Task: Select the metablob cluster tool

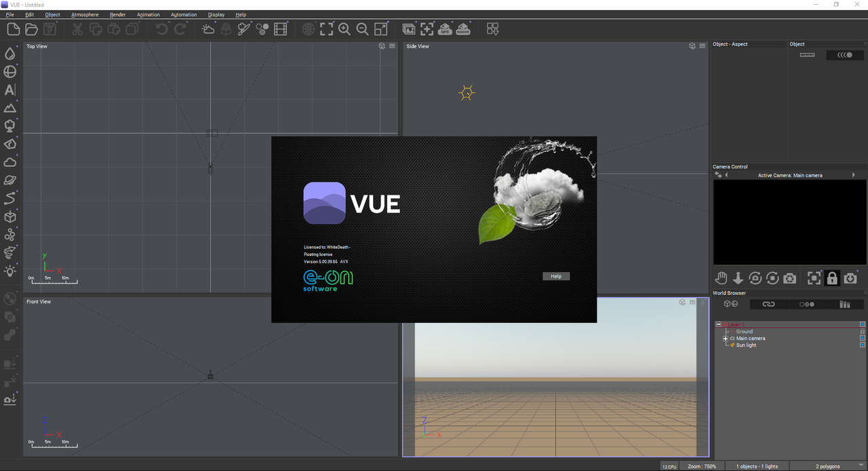Action: point(10,234)
